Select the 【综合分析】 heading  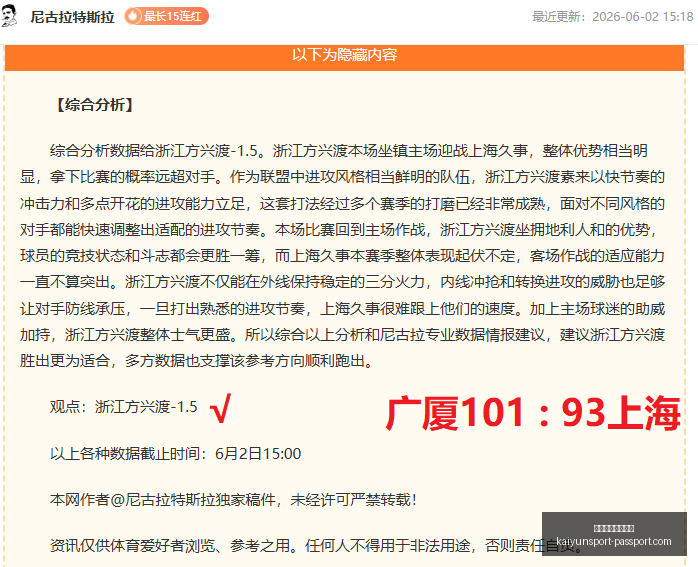pos(95,105)
